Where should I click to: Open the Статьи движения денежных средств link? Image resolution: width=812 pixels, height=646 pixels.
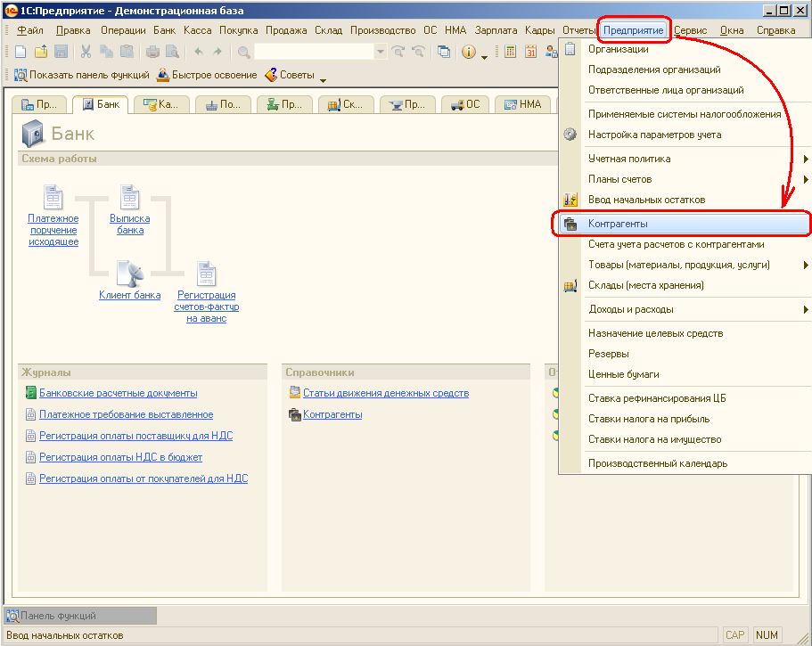pos(385,393)
